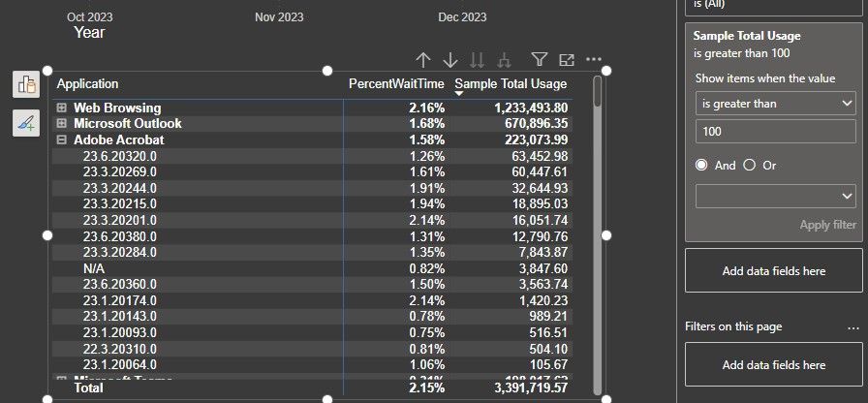Screen dimensions: 868x403
Task: Click the Oct 2023 axis label
Action: 90,17
